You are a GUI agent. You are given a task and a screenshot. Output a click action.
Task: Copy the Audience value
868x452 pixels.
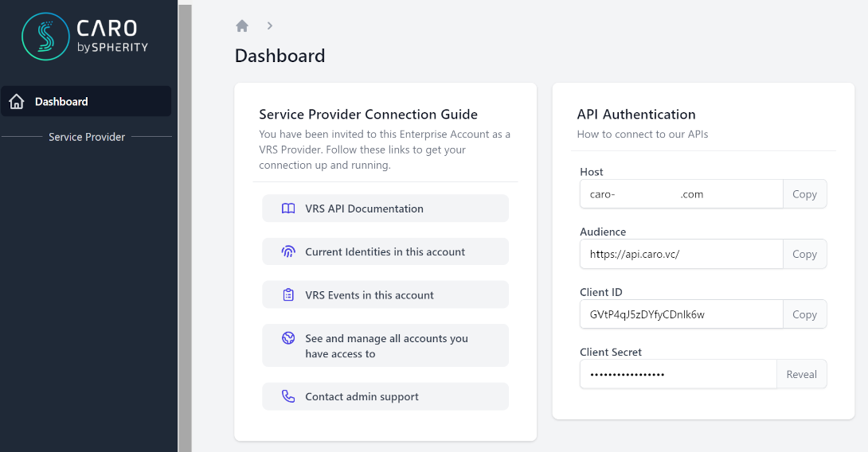[x=804, y=254]
